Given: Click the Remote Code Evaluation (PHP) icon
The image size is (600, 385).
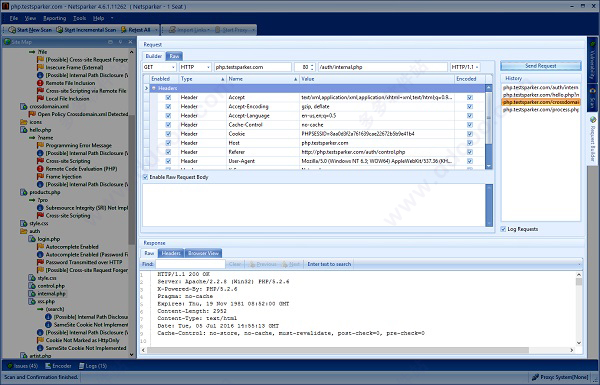Looking at the screenshot, I should (40, 169).
